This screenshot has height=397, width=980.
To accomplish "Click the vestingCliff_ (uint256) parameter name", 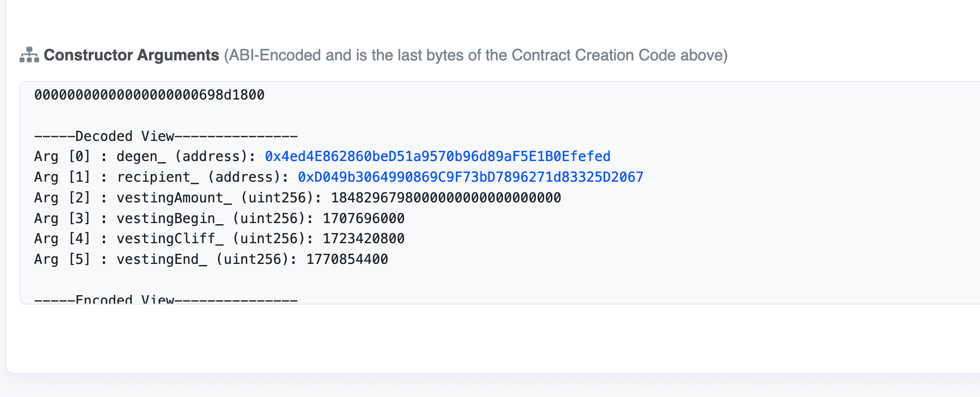I will pos(215,239).
